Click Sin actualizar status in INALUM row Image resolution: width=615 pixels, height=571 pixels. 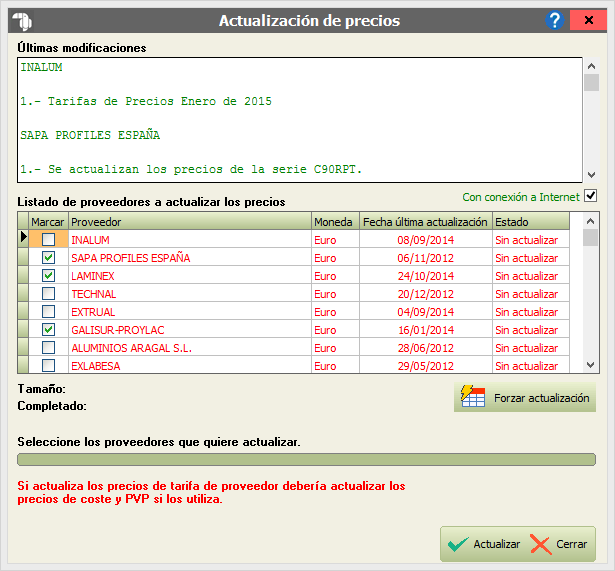pos(531,240)
